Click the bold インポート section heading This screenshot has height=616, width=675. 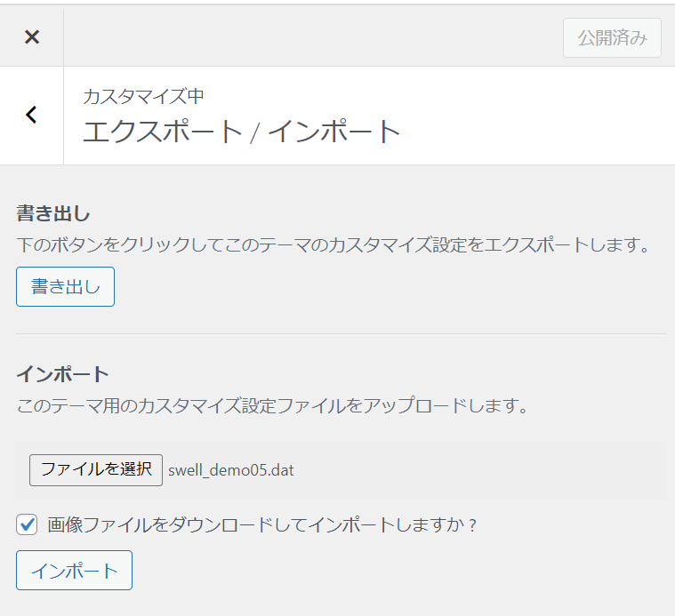click(x=62, y=373)
